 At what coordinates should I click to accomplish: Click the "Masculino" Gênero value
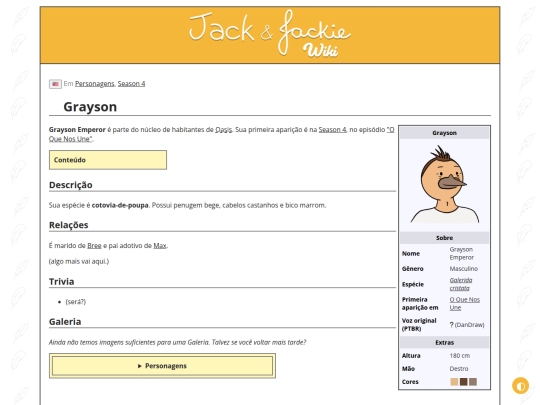pos(464,269)
